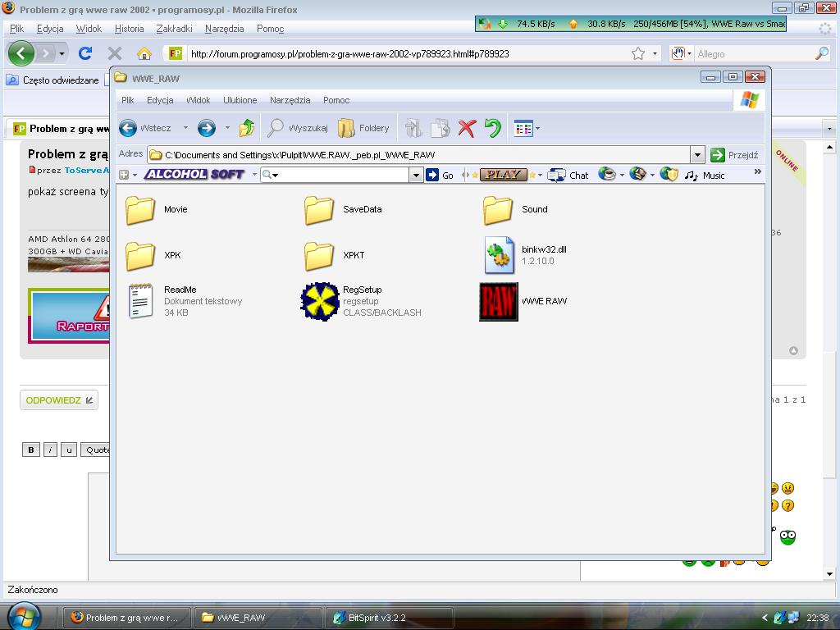Open the Windows Start button
This screenshot has width=840, height=630.
pyautogui.click(x=22, y=616)
